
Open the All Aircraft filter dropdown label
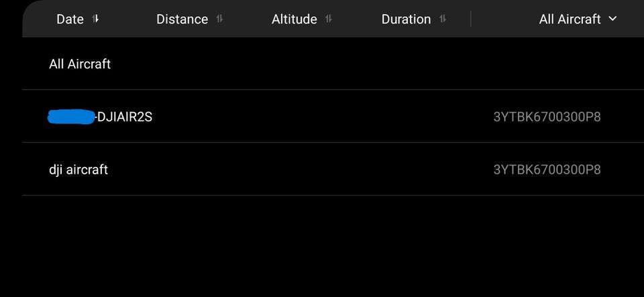(x=570, y=19)
